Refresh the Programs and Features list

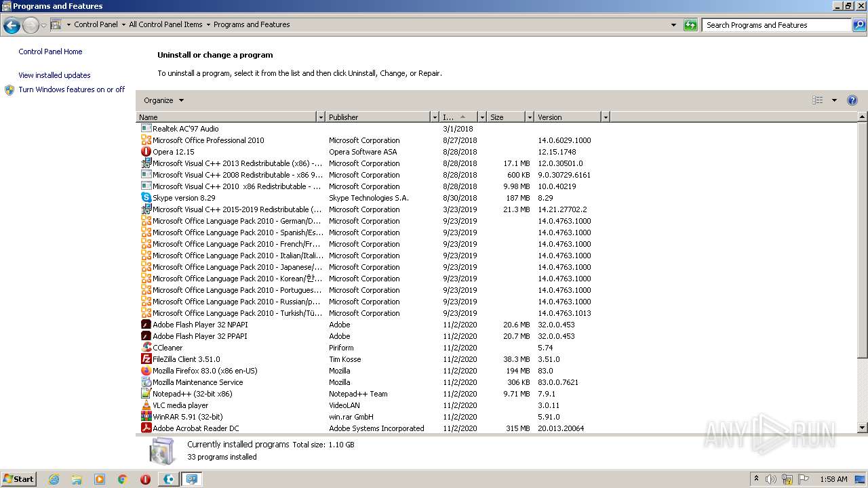(x=690, y=25)
